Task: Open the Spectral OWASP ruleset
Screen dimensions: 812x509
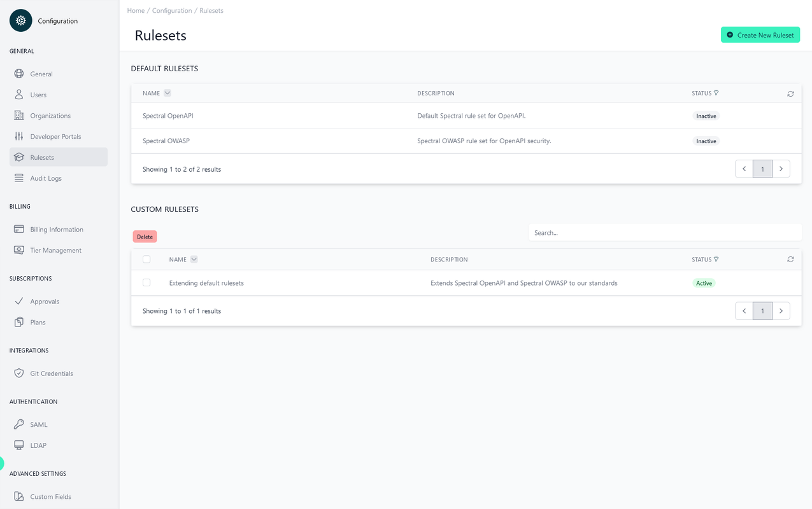Action: (166, 141)
